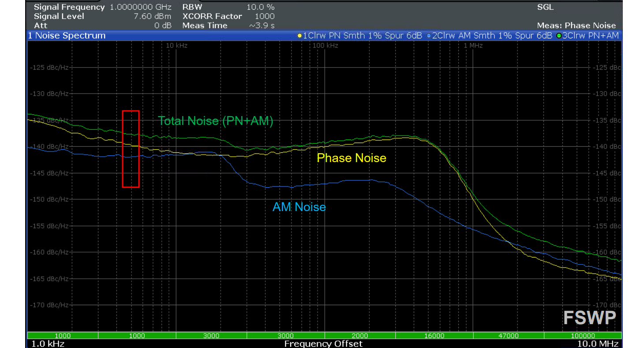644x348 pixels.
Task: Click the green trace 3 PN+AM legend dot
Action: (x=559, y=36)
